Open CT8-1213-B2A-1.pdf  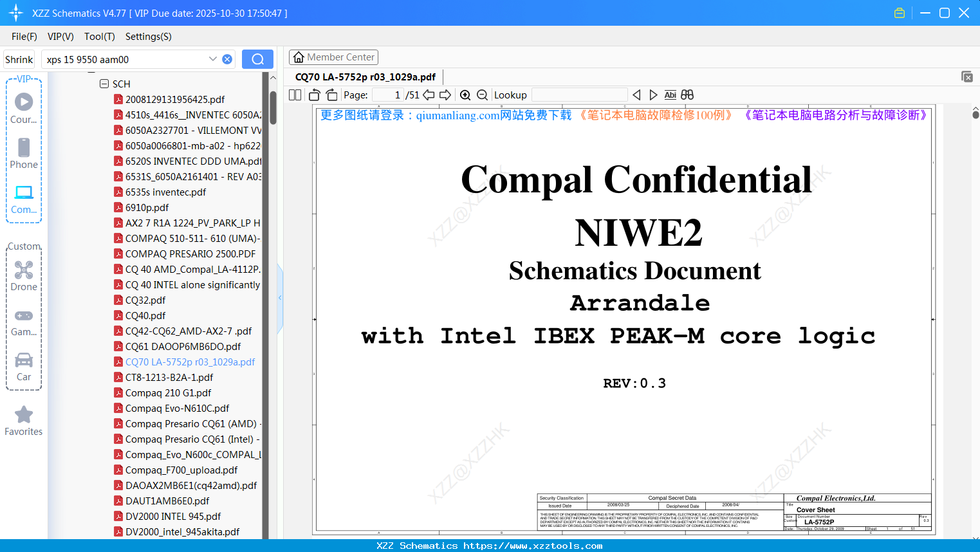169,377
